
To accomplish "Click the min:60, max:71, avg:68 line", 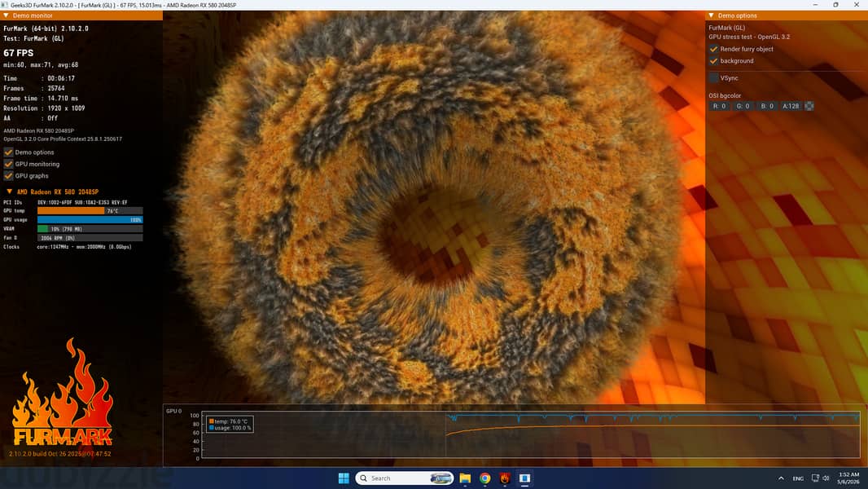I will pyautogui.click(x=41, y=65).
